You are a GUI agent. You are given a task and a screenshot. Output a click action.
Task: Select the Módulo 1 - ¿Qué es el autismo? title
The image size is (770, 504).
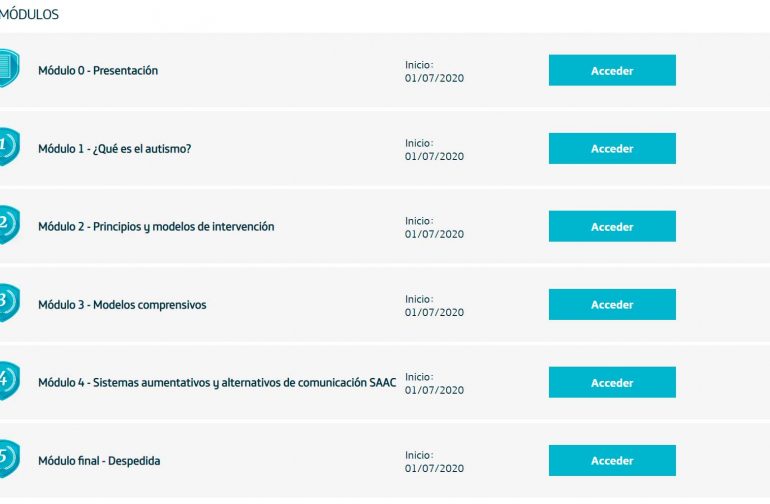point(114,149)
